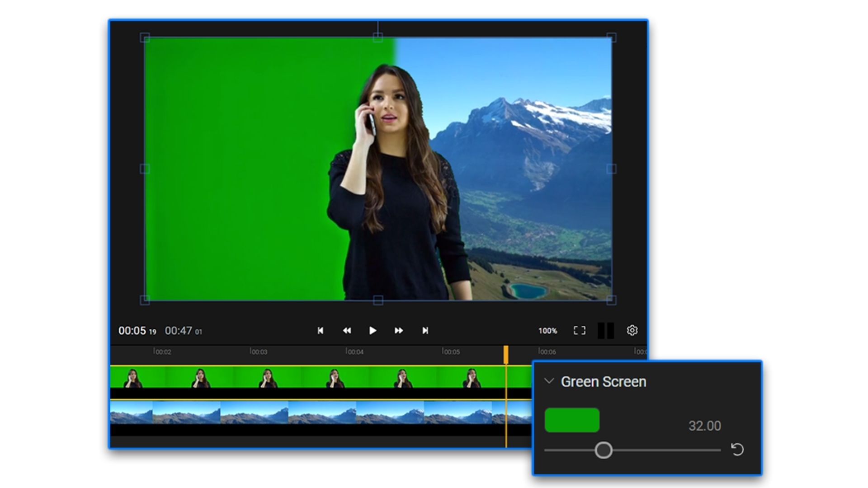Click the 00:03 mark on timeline ruler
Screen dimensions: 868x488
pos(259,352)
